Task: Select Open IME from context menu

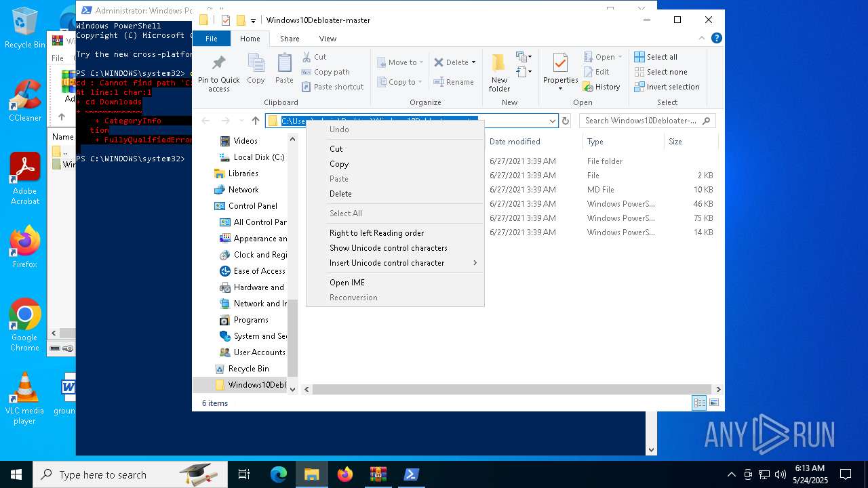Action: (x=395, y=283)
